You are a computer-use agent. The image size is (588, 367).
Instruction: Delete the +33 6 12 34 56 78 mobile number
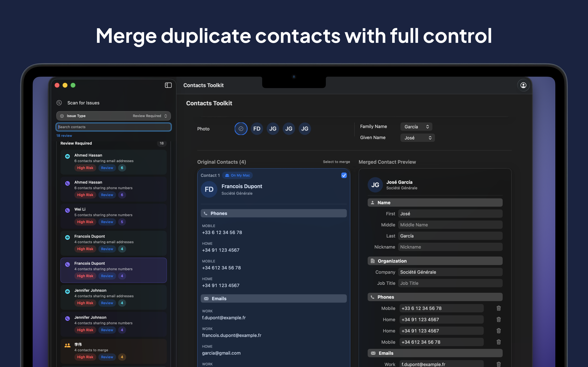(499, 308)
